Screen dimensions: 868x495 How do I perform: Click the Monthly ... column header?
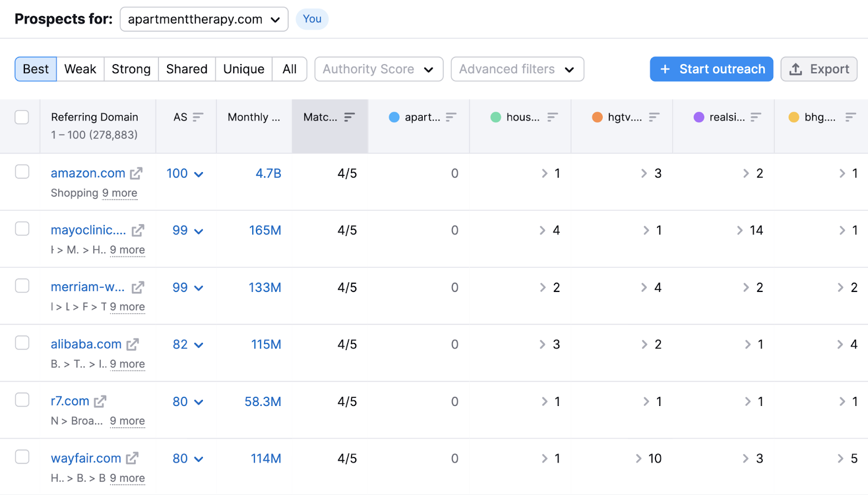254,117
